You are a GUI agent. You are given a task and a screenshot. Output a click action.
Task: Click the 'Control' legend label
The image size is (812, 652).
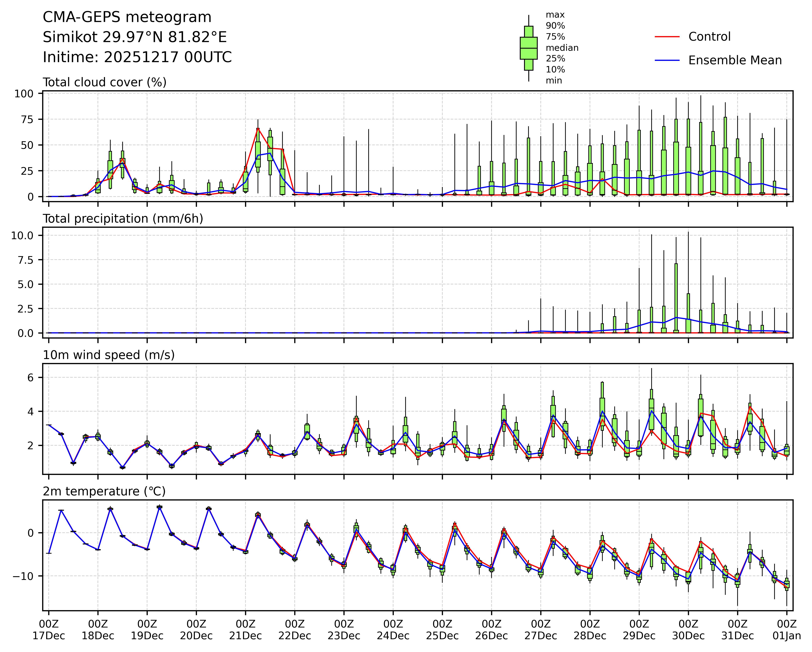click(x=709, y=37)
